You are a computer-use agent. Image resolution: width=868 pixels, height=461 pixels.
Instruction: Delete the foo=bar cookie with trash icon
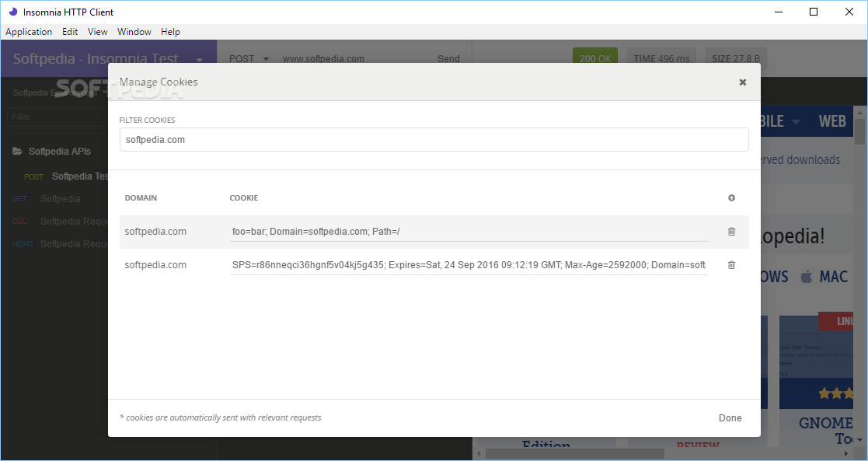click(x=731, y=232)
